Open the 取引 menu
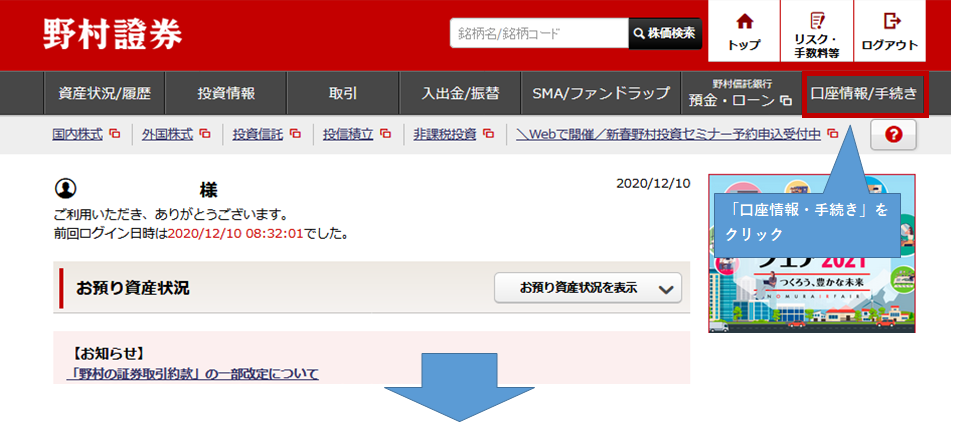 click(x=343, y=93)
